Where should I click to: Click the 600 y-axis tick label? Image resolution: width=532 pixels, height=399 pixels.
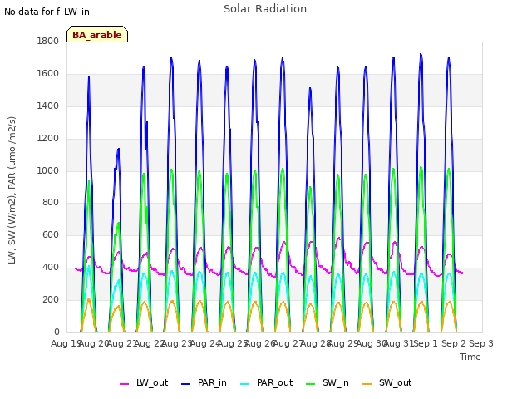tap(51, 234)
